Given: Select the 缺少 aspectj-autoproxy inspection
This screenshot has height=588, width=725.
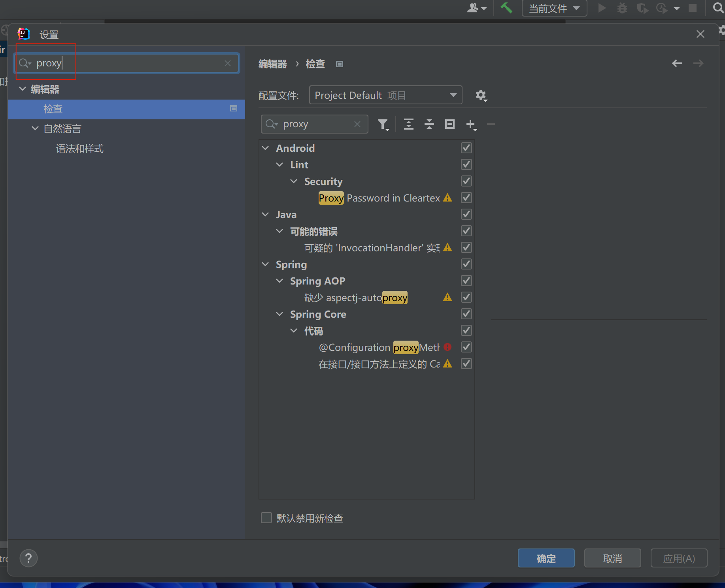Looking at the screenshot, I should (356, 298).
